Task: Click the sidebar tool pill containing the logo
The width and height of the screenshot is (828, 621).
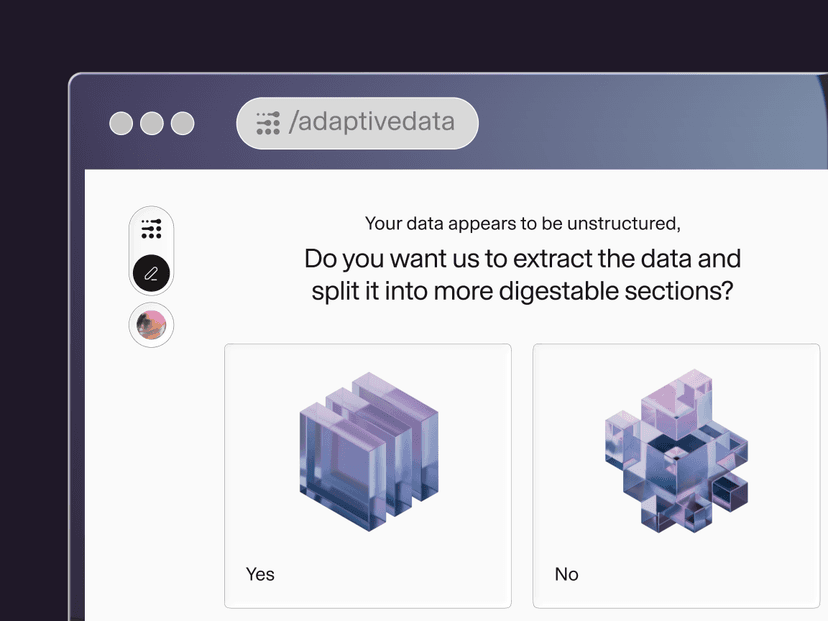Action: pyautogui.click(x=151, y=250)
